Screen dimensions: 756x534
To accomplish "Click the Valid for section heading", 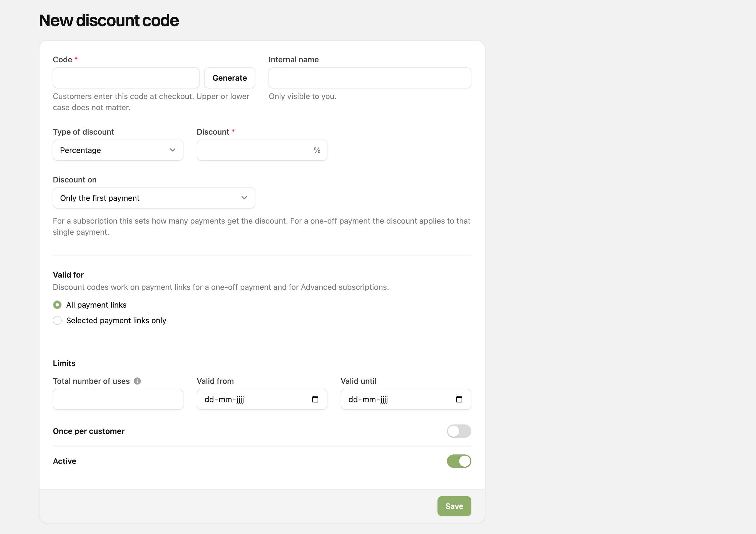I will 68,275.
